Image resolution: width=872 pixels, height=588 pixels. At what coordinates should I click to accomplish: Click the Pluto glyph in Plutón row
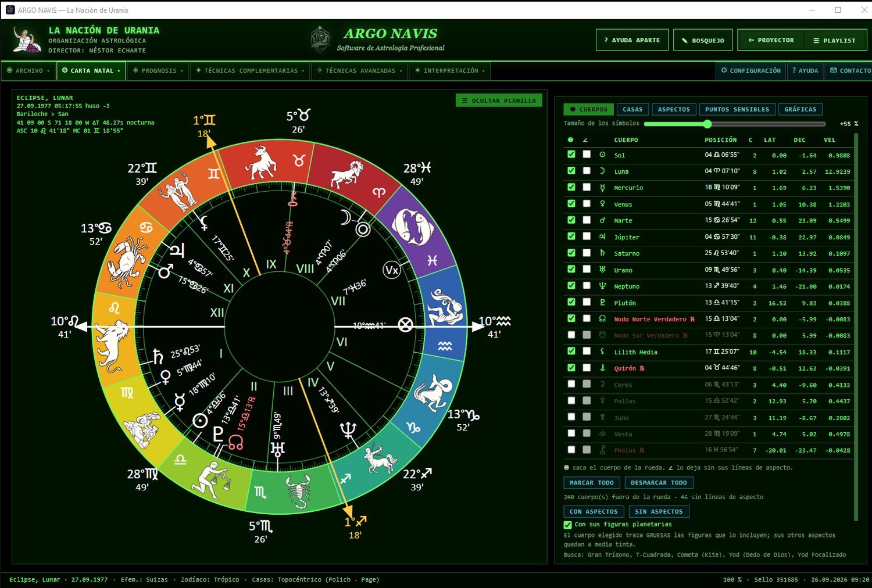602,302
